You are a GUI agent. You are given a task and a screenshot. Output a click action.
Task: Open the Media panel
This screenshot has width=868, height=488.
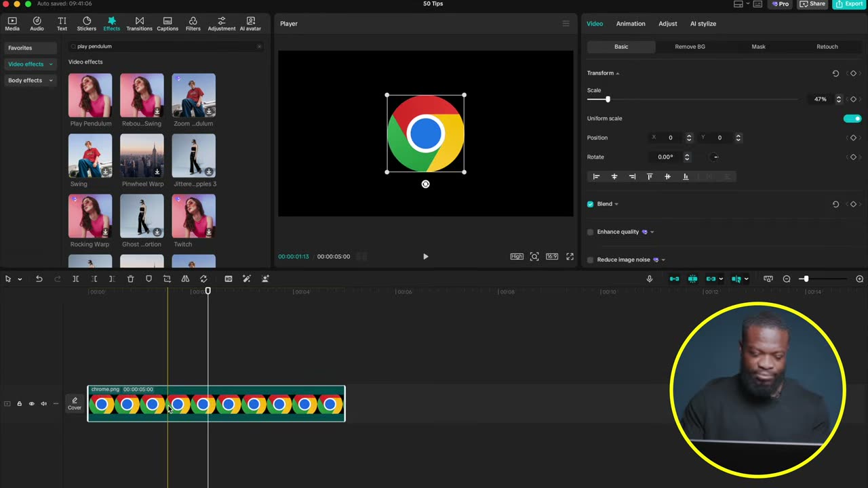(x=12, y=24)
